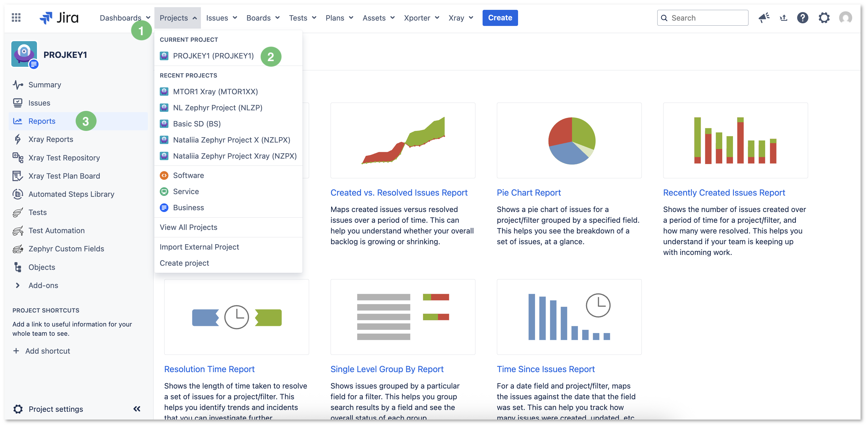Select Nataliia Zephyr Project Xray (NZPX)

point(228,156)
